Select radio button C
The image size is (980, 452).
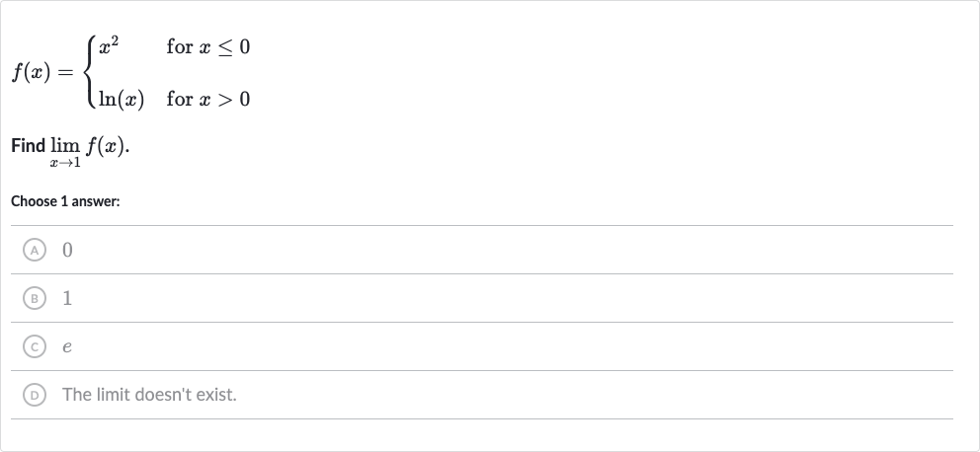pyautogui.click(x=35, y=346)
